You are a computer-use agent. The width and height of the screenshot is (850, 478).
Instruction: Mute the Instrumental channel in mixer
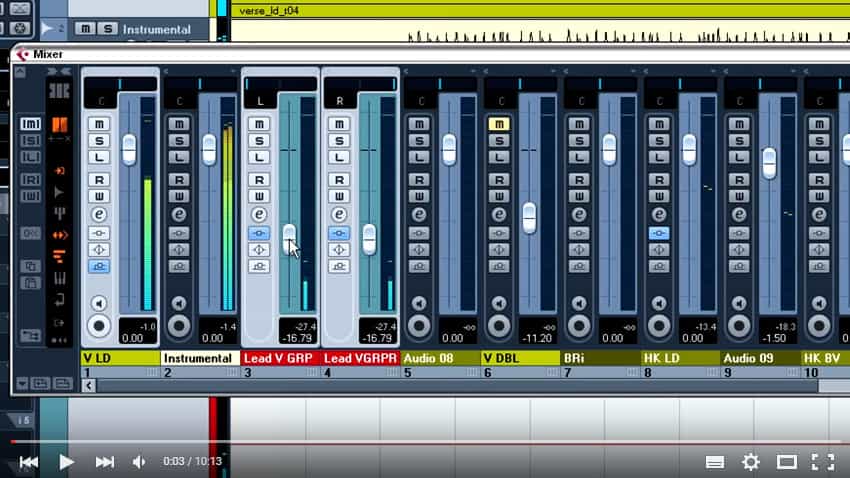[179, 124]
